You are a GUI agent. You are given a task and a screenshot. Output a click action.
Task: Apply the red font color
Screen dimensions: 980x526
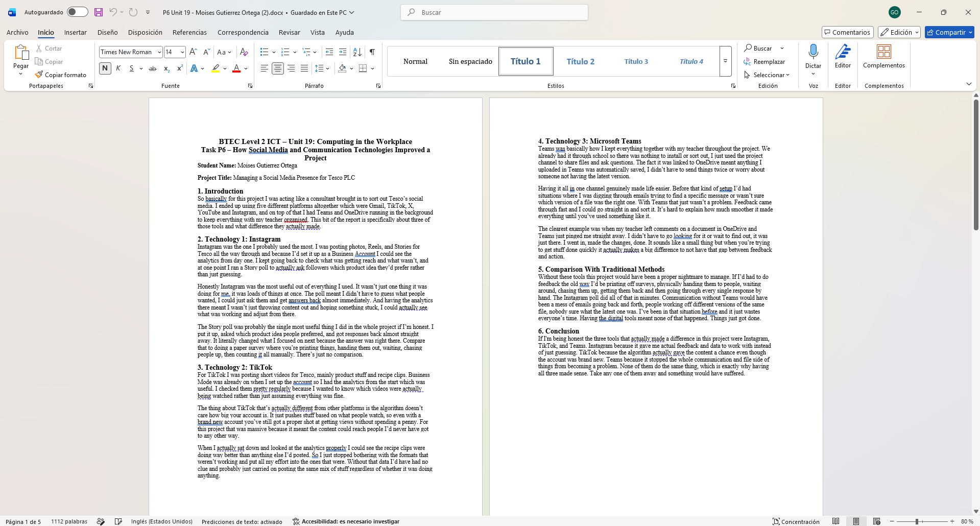click(236, 68)
